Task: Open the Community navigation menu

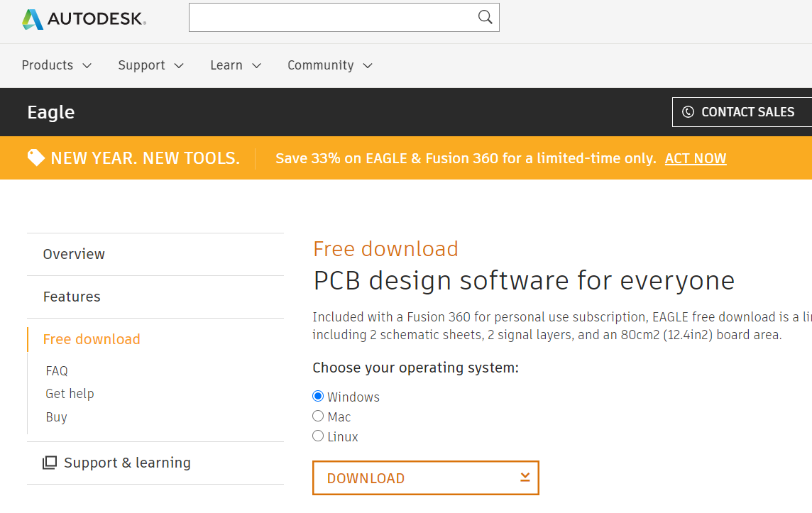Action: (330, 65)
